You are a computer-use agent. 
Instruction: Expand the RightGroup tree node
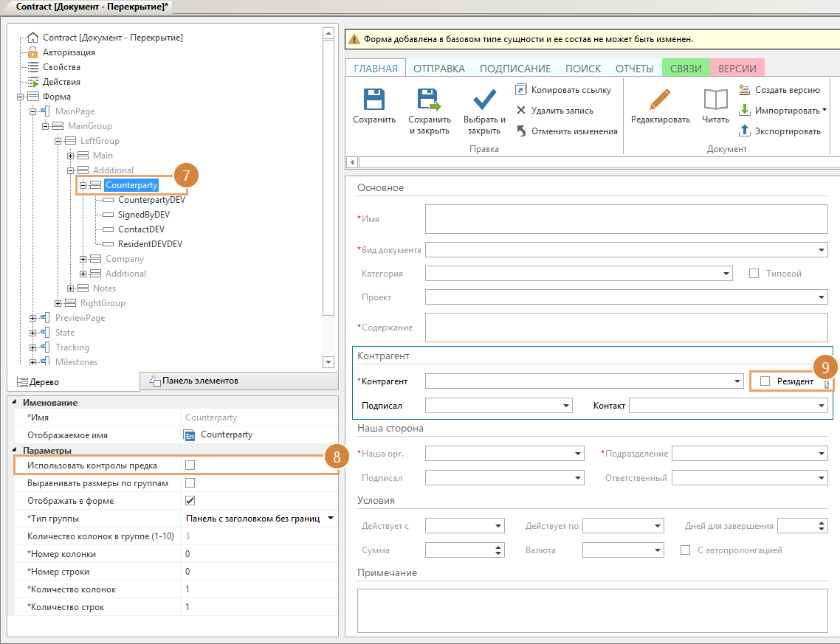58,303
